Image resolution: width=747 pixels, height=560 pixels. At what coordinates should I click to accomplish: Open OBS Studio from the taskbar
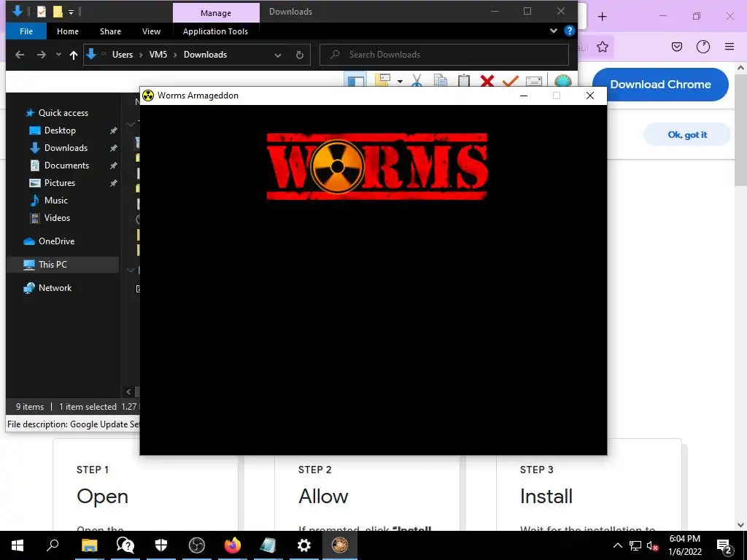(197, 545)
